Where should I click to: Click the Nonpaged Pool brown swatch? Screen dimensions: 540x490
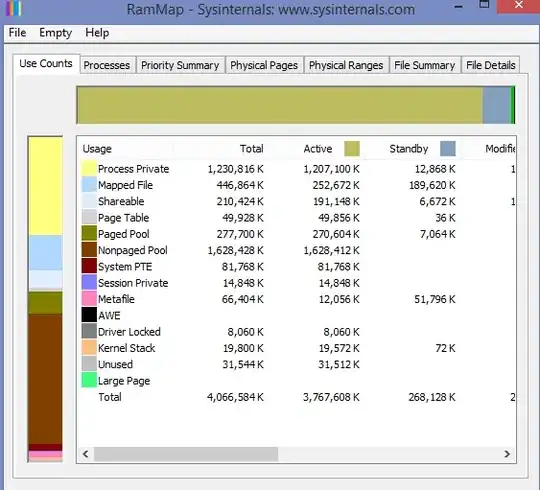pos(89,250)
